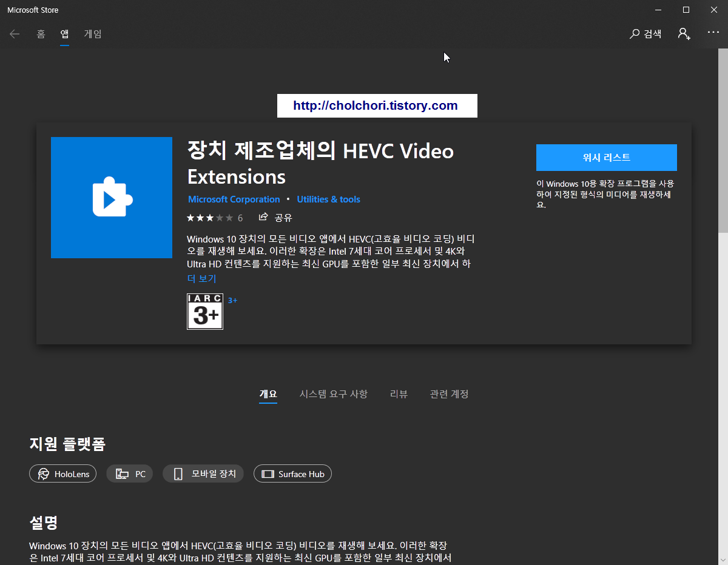Open the 3+ age rating link
This screenshot has height=565, width=728.
tap(232, 300)
